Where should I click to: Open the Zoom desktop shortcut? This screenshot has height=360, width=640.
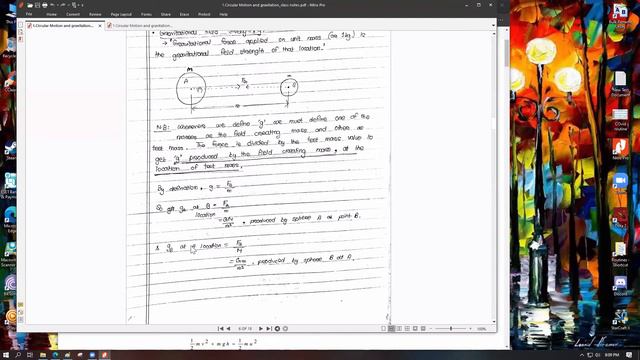pos(620,182)
